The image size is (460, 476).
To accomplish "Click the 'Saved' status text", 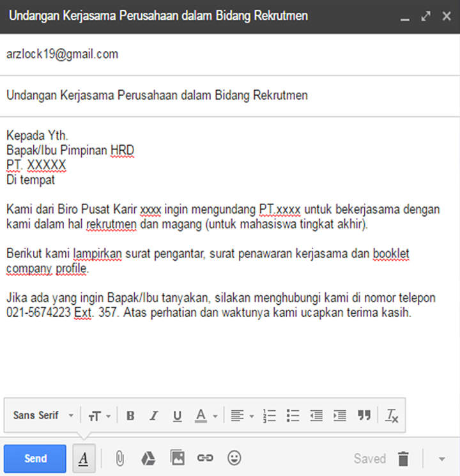I will [370, 458].
